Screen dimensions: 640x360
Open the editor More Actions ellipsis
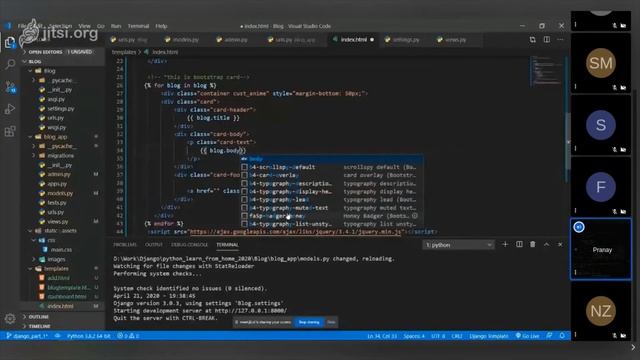pyautogui.click(x=560, y=40)
